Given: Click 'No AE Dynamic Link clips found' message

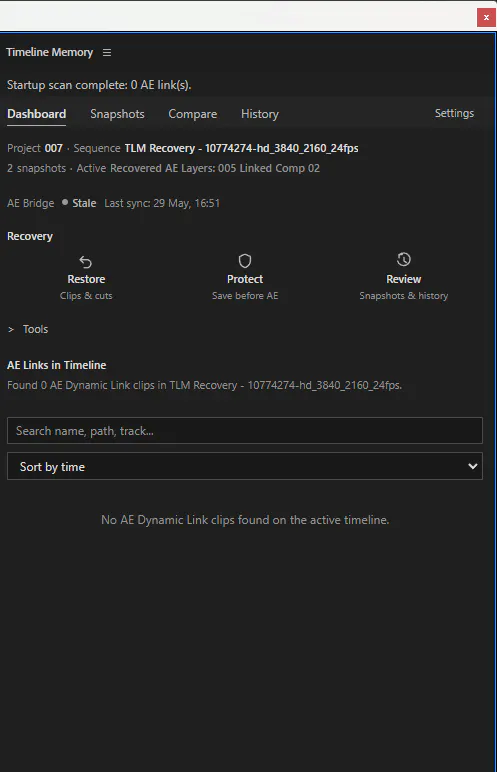Looking at the screenshot, I should click(x=245, y=520).
